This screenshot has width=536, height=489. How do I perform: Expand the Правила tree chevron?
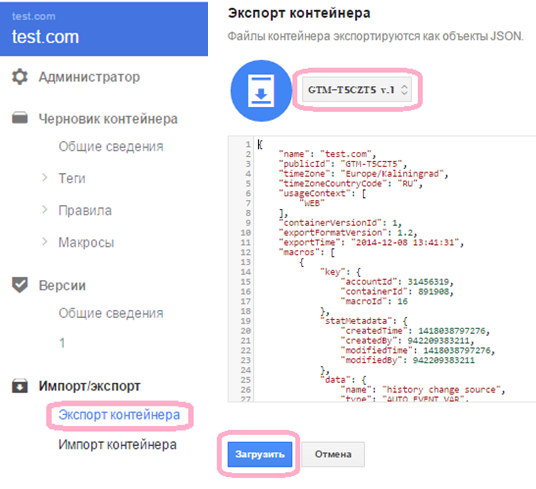(44, 209)
